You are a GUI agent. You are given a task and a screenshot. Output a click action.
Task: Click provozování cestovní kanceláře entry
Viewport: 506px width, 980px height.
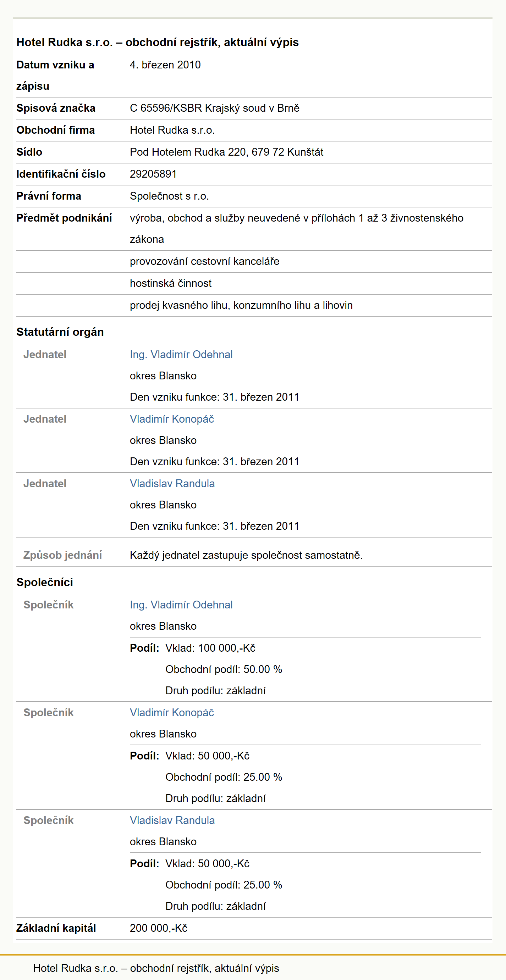204,261
